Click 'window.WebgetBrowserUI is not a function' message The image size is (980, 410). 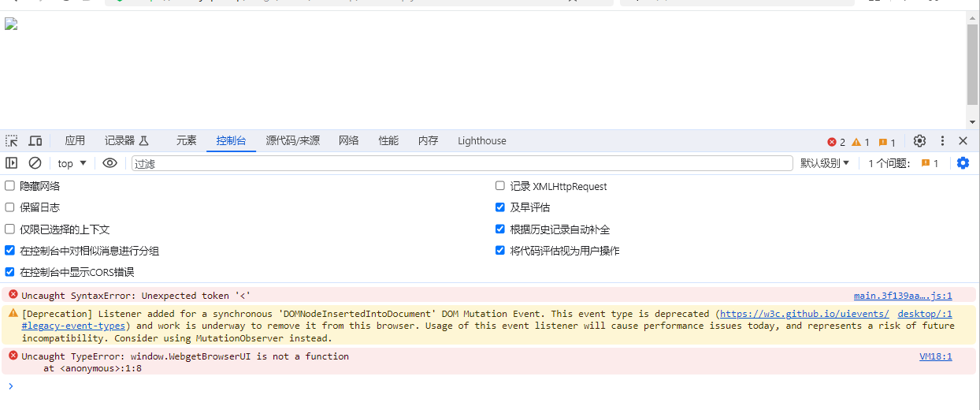pos(239,356)
